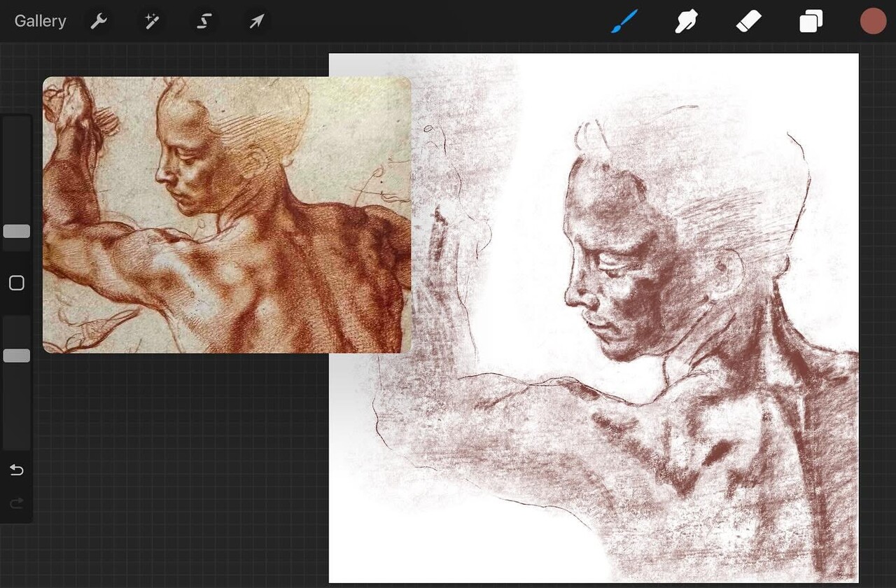Screen dimensions: 896x588
Task: Tap the reference image of the red chalk study
Action: 227,215
